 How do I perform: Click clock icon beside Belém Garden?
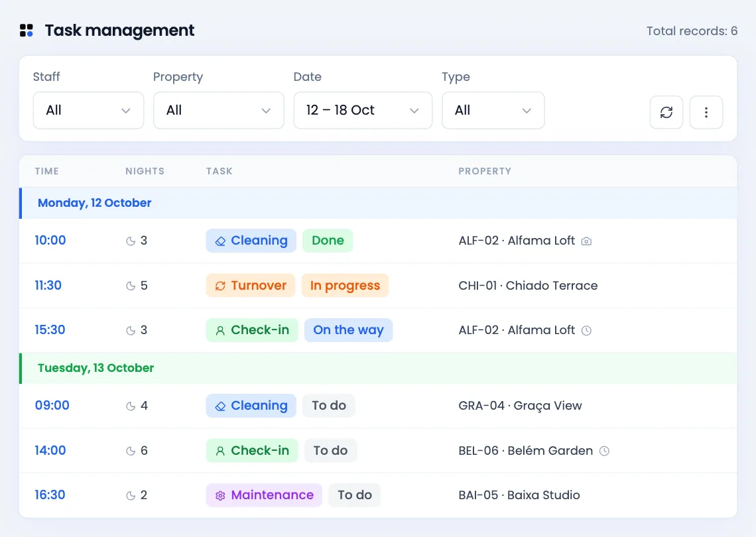click(604, 451)
